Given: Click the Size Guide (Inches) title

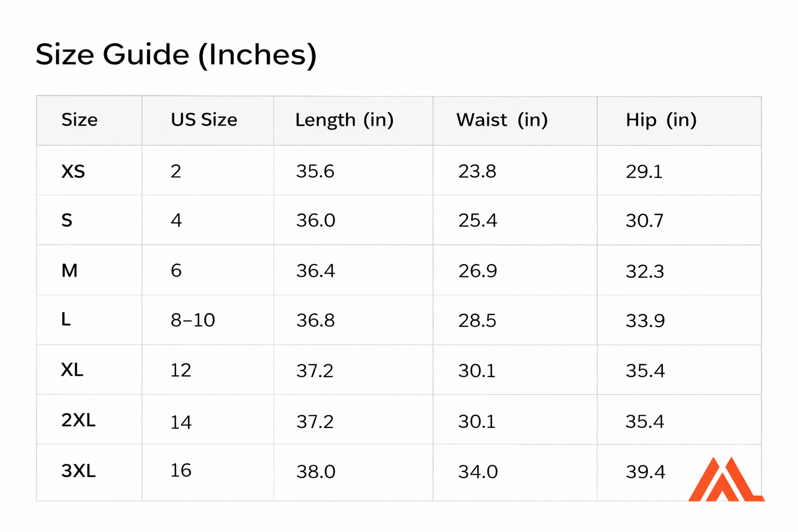Looking at the screenshot, I should point(176,55).
